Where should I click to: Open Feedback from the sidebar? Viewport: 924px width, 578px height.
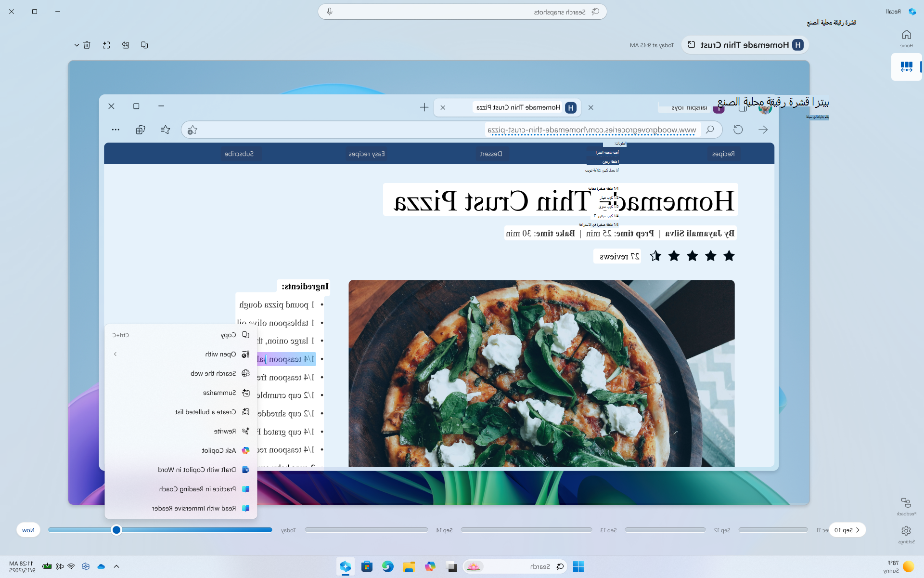click(906, 507)
